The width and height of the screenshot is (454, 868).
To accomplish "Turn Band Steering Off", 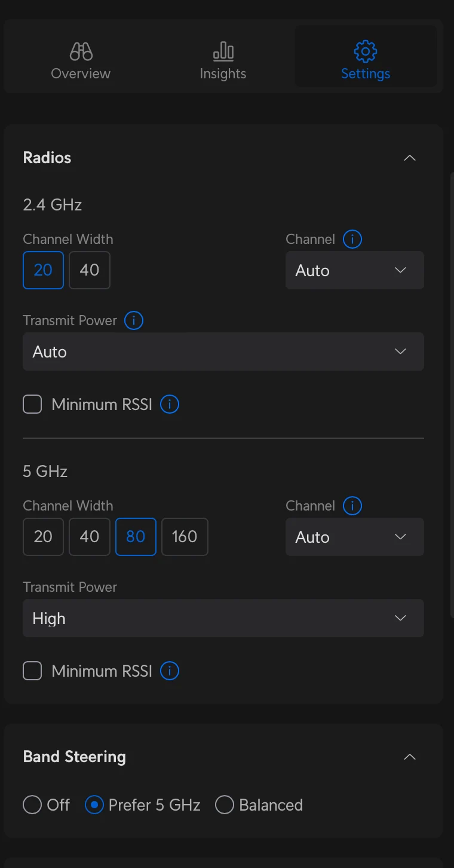I will click(32, 805).
